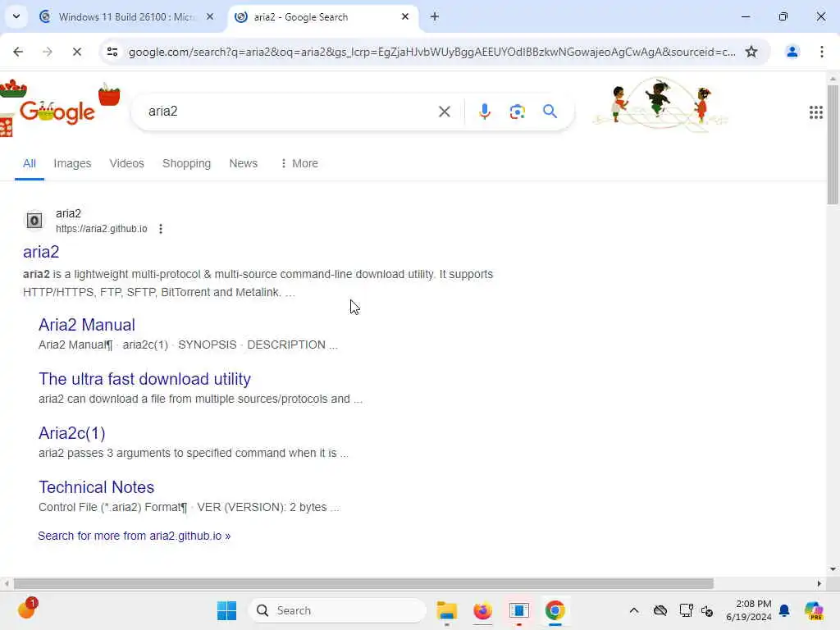Viewport: 840px width, 630px height.
Task: Open a new tab with plus button
Action: (435, 16)
